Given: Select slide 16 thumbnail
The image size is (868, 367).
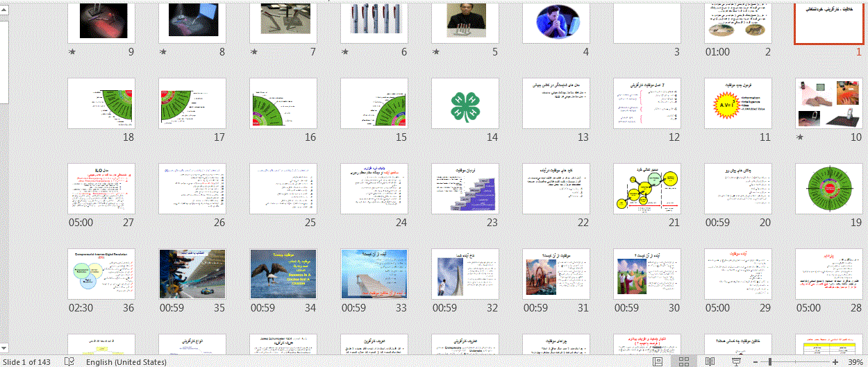Looking at the screenshot, I should coord(283,103).
